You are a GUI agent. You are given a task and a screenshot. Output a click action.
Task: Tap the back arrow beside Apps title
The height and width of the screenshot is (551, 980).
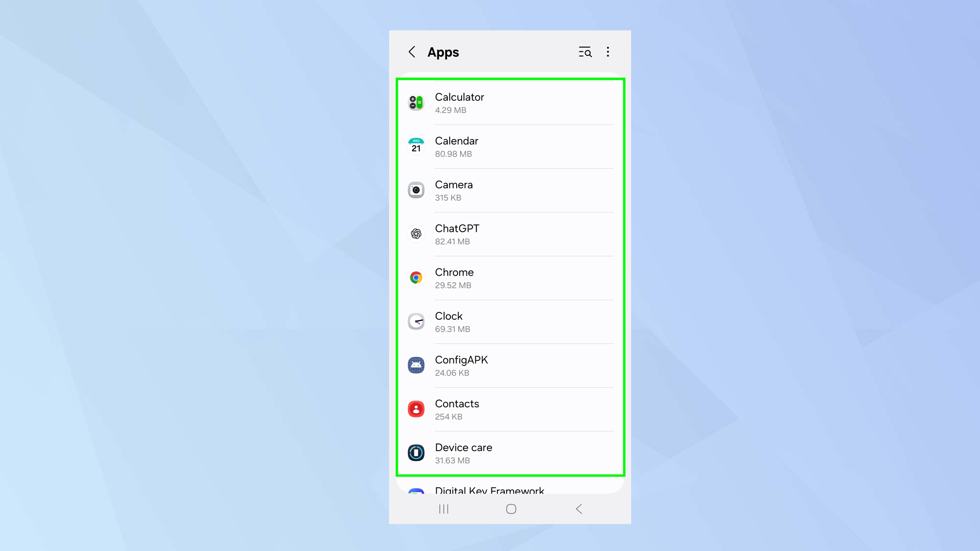click(x=412, y=52)
